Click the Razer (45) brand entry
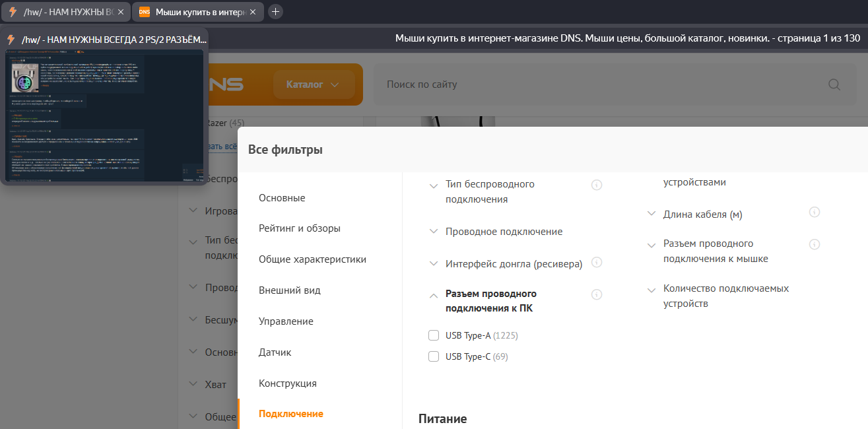Viewport: 868px width, 429px height. click(225, 123)
